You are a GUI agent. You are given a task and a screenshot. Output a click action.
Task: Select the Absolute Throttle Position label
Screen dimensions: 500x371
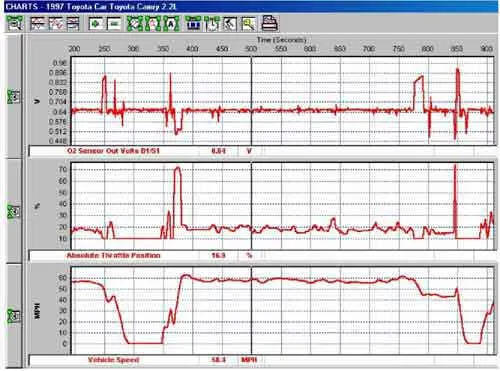click(x=113, y=255)
